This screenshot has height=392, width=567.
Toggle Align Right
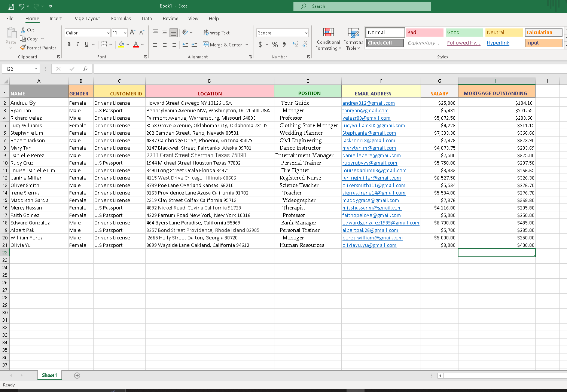pos(174,45)
